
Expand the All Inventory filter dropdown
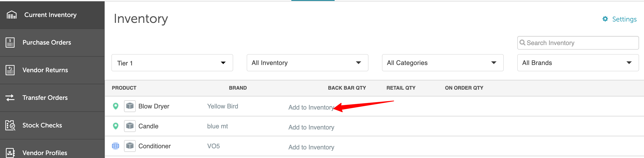coord(307,63)
